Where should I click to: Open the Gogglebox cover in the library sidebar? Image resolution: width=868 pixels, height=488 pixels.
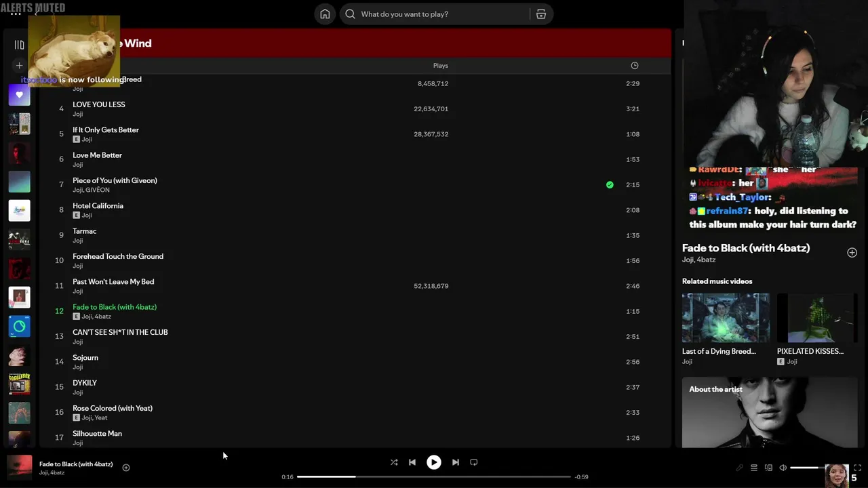point(19,384)
